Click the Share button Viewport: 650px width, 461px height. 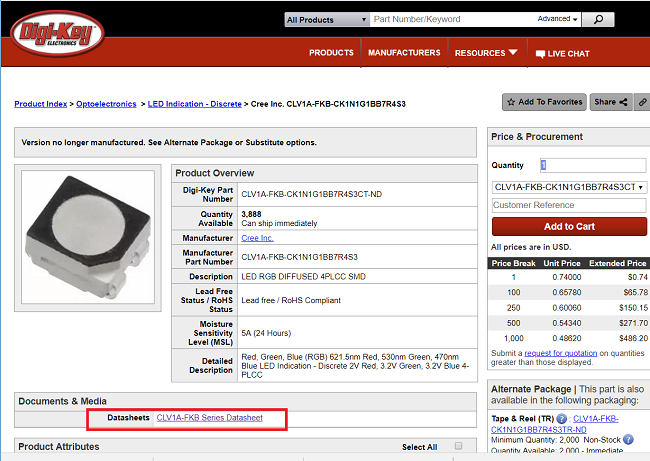point(611,102)
